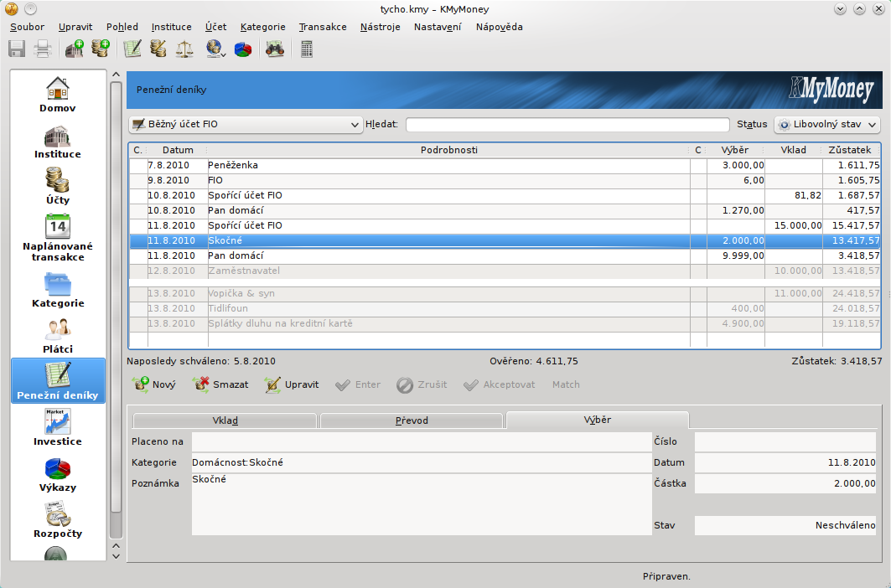This screenshot has height=588, width=891.
Task: Select Splátky dluhu na kreditní kartě row
Action: click(x=505, y=324)
